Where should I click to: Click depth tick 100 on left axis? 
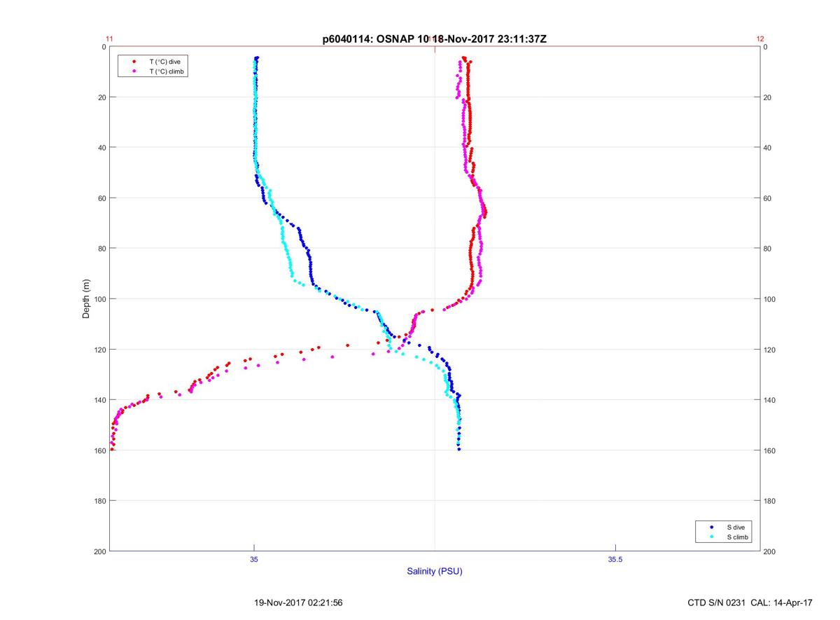99,299
